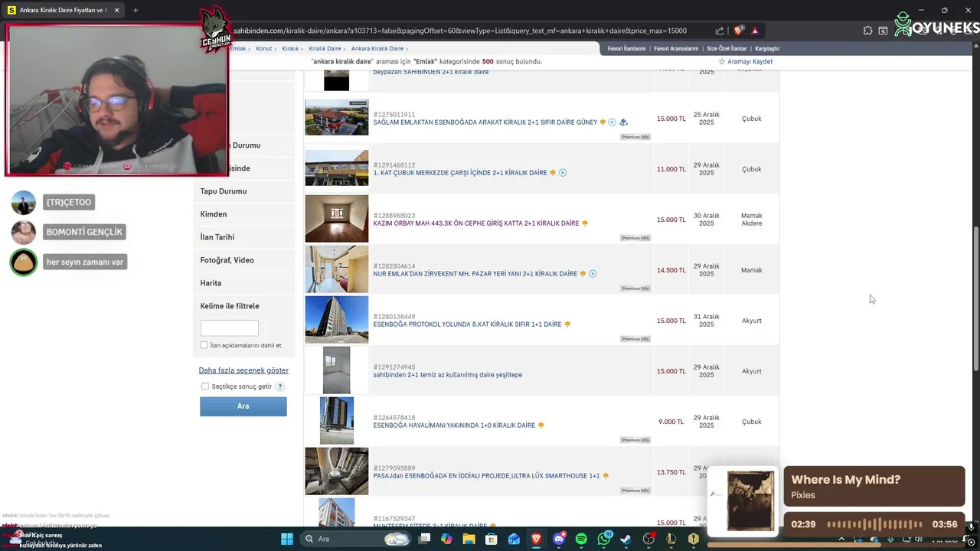Open Favori İlanlarım menu item
The width and height of the screenshot is (980, 551).
pos(626,48)
